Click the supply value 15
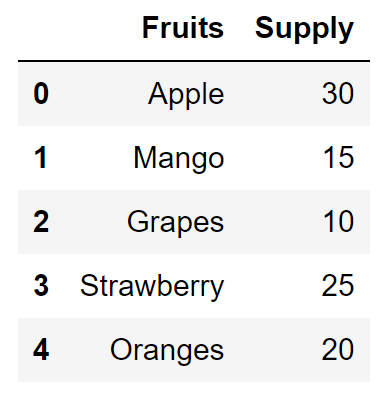The image size is (387, 397). 339,158
